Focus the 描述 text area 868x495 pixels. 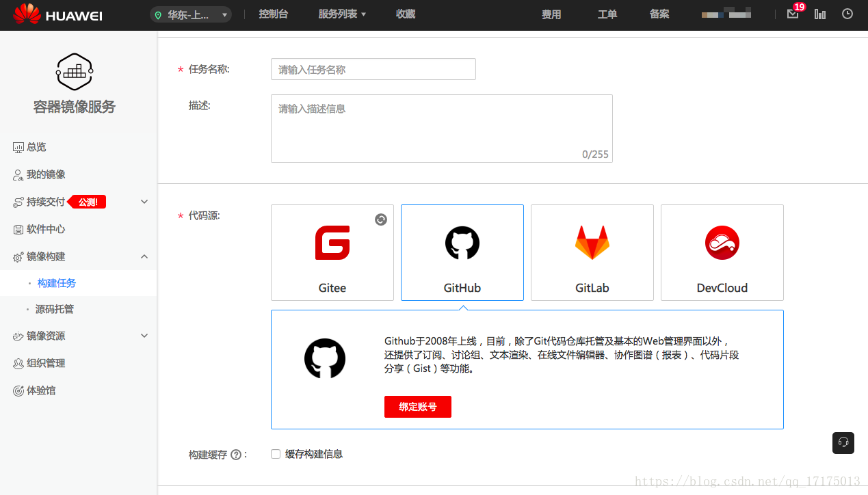442,129
